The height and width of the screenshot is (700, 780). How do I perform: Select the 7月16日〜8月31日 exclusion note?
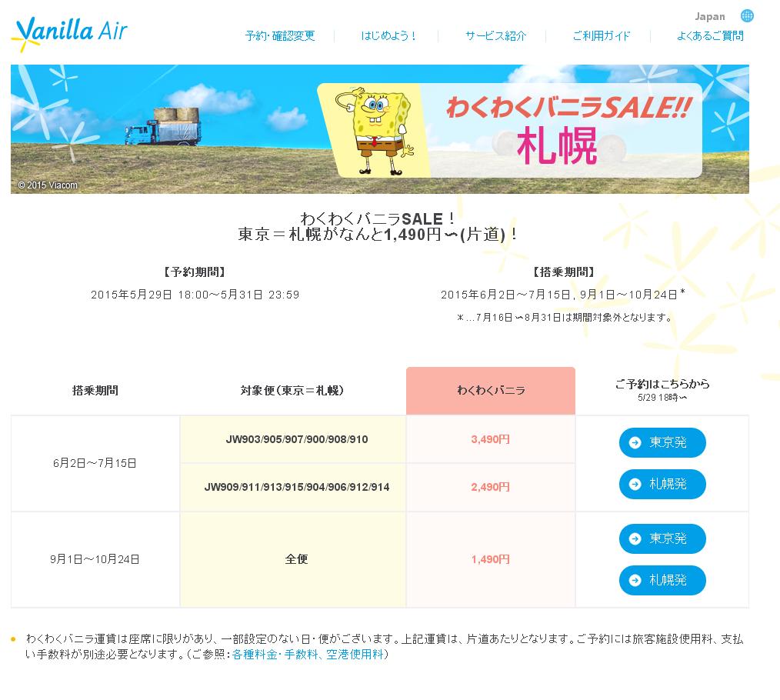564,318
